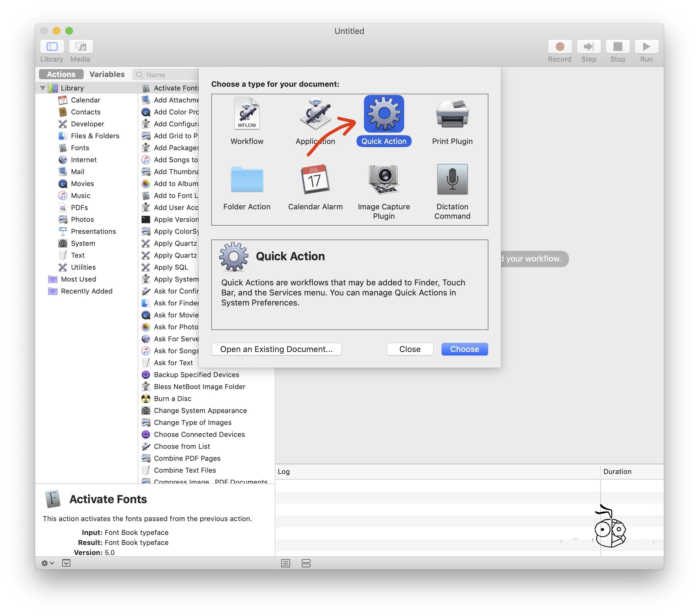Toggle the bottom panel view control
The image size is (699, 616).
click(x=66, y=563)
